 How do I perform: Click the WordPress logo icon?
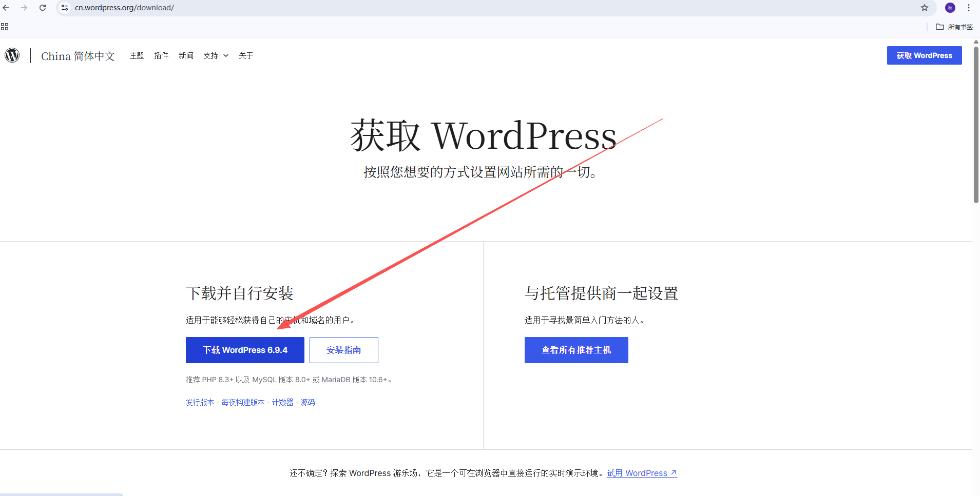coord(12,55)
